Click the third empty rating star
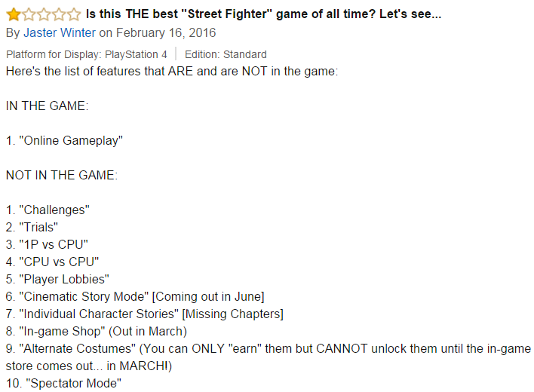 tap(44, 14)
